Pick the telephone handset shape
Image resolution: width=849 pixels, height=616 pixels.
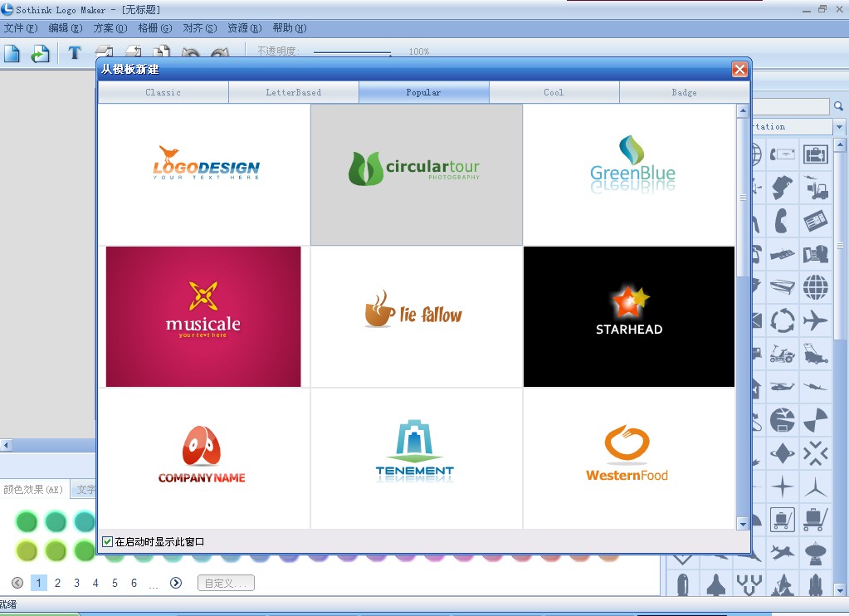(781, 221)
